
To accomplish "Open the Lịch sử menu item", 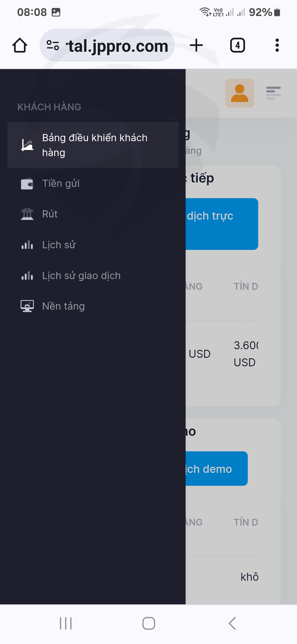I will tap(59, 245).
